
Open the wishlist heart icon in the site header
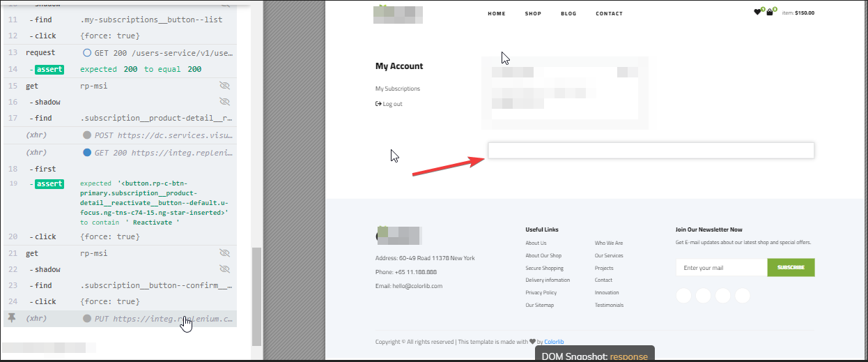coord(758,12)
